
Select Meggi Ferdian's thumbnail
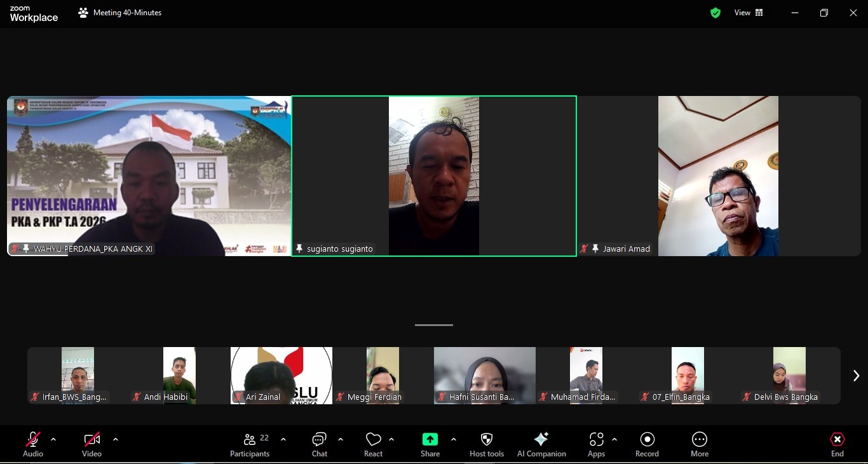(x=383, y=376)
